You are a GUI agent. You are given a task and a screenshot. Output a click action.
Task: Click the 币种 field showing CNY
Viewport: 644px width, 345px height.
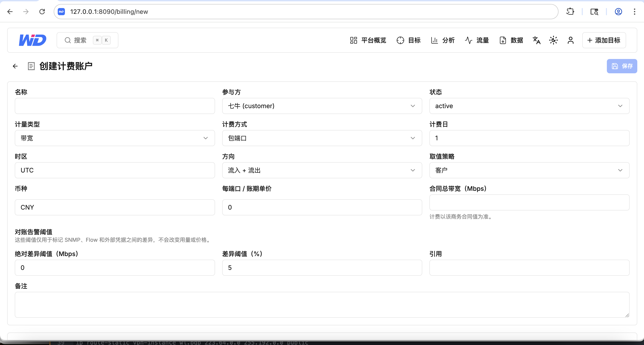tap(115, 207)
